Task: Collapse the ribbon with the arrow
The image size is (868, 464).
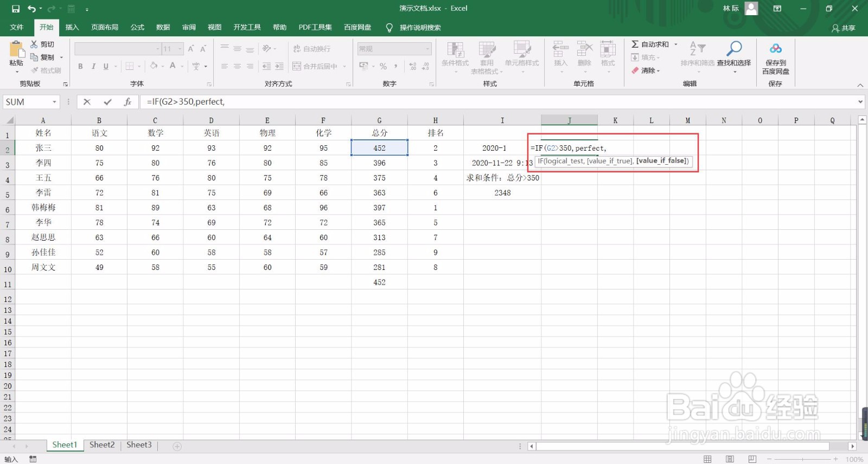Action: point(860,85)
